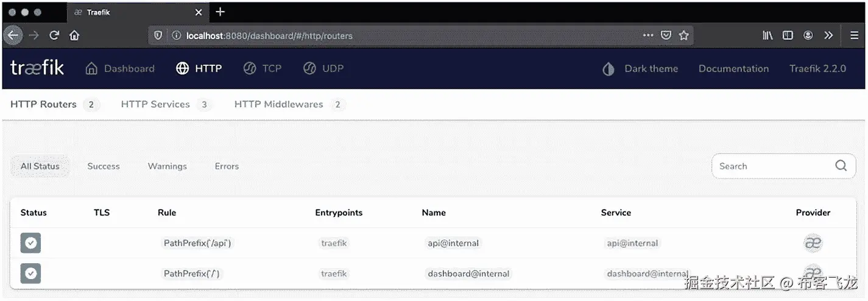Filter routers by All Status
Screen dimensions: 868x301
(x=40, y=166)
